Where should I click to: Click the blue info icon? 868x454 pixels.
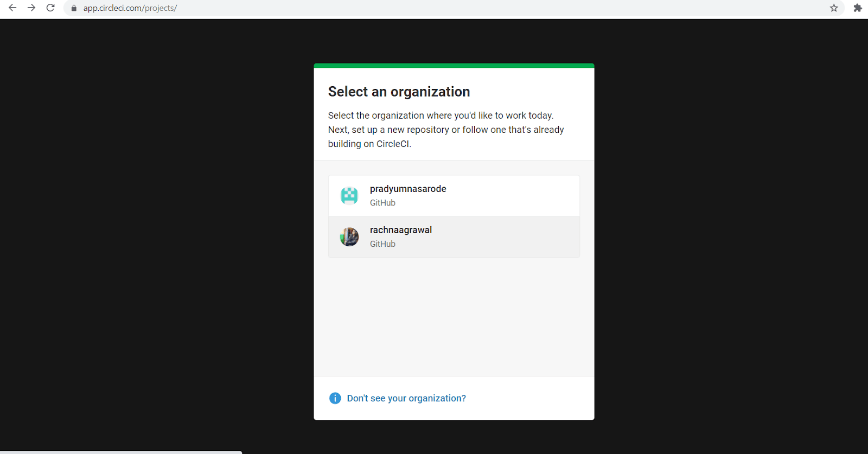point(335,398)
